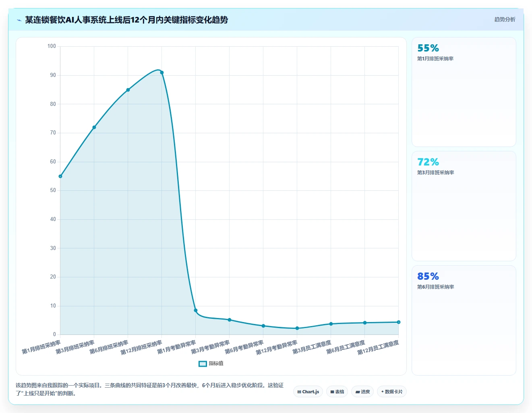Select the 进度 tag

coord(362,392)
